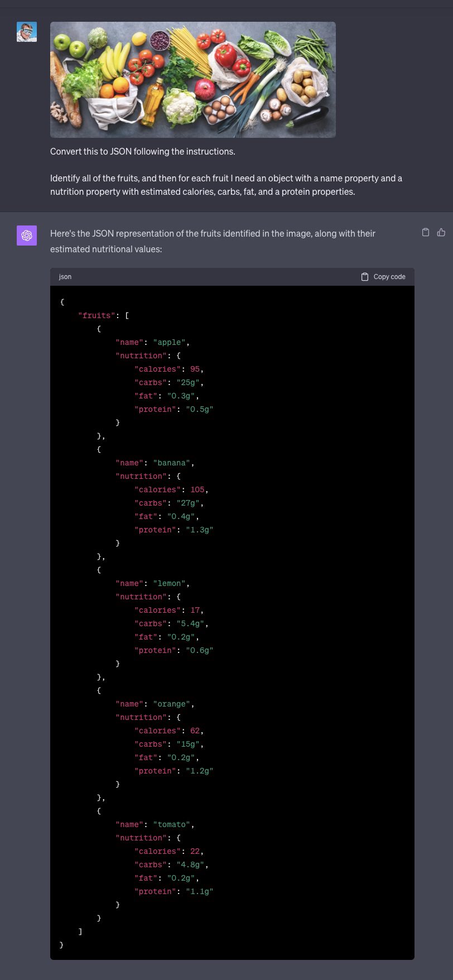Click the "Convert this to JSON" message text
The width and height of the screenshot is (453, 980).
[x=143, y=151]
